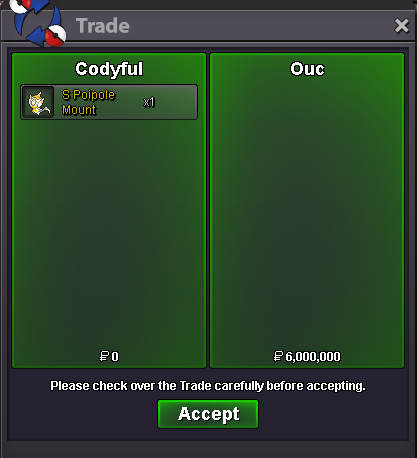Click the Ouc player name

pyautogui.click(x=307, y=69)
